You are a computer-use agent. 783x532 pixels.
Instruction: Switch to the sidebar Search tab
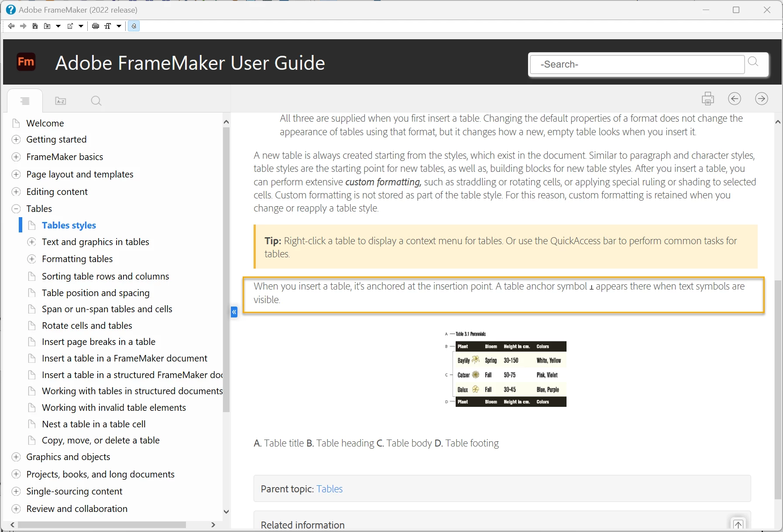pyautogui.click(x=96, y=101)
